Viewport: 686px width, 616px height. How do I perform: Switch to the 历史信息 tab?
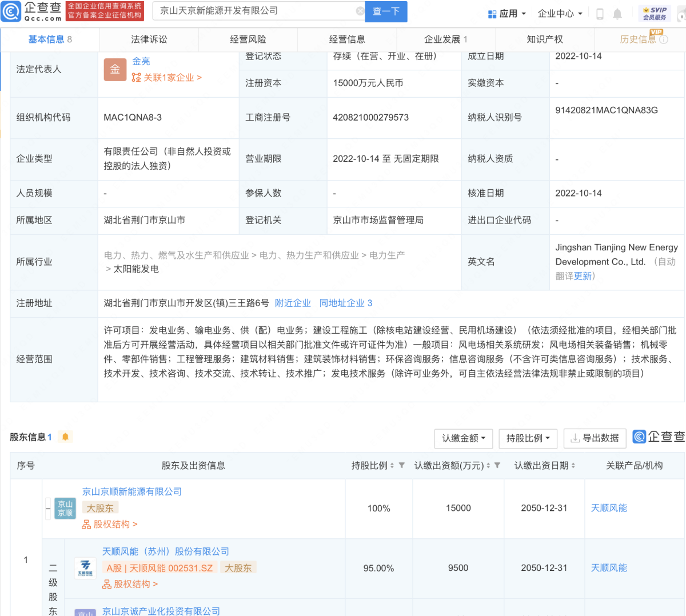point(639,39)
